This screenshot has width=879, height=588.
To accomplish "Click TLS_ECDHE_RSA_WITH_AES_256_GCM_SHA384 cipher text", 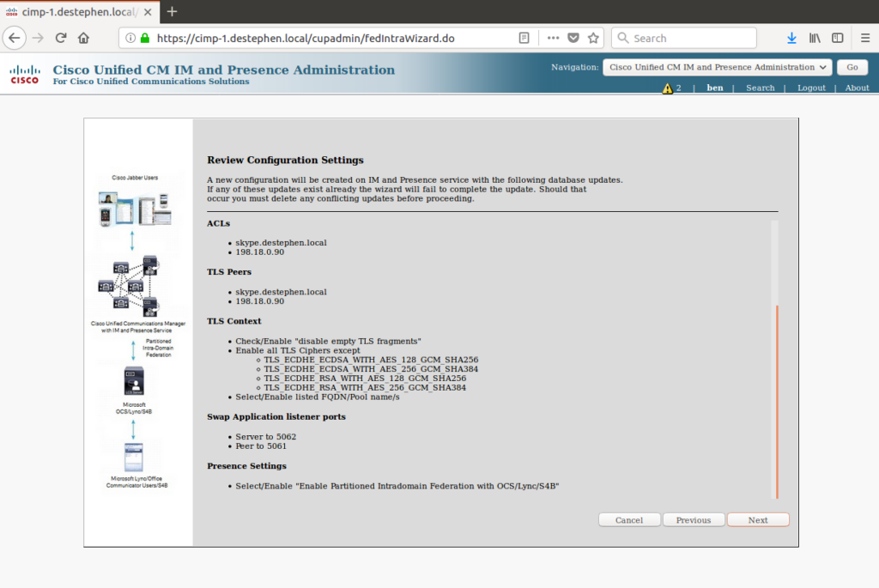I will coord(365,388).
